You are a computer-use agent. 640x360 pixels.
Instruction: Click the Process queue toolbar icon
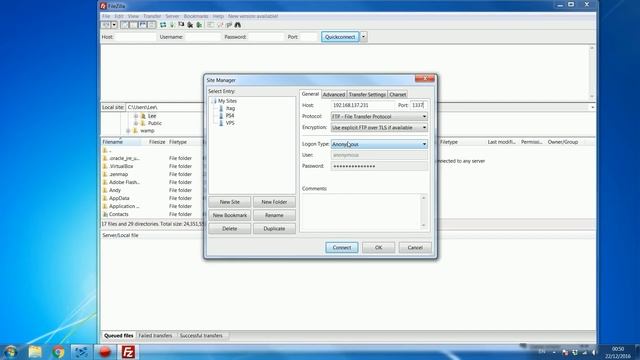[172, 25]
